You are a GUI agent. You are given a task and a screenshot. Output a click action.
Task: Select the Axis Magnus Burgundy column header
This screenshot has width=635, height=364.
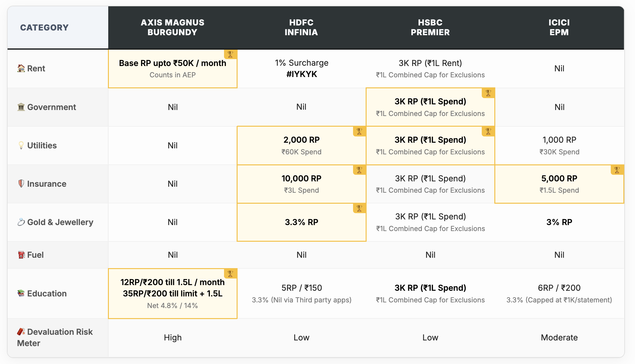(172, 27)
